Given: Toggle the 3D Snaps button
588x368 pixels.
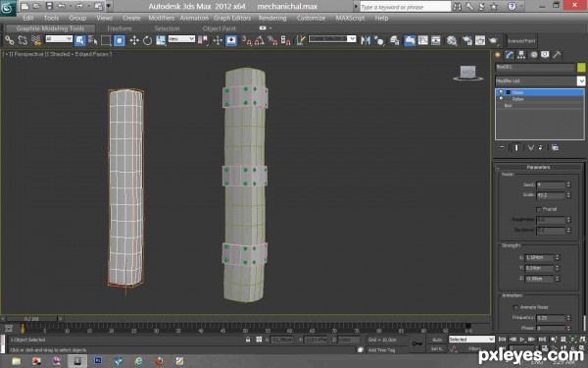Looking at the screenshot, I should pos(246,40).
